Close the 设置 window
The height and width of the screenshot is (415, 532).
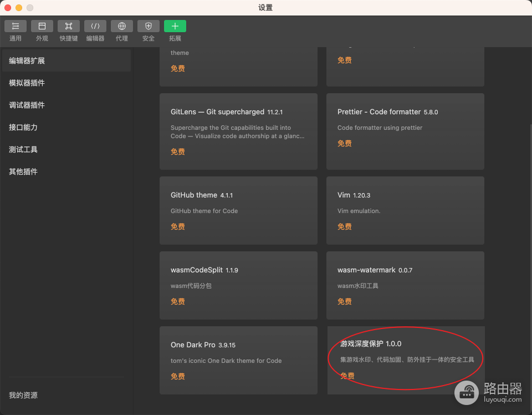pyautogui.click(x=8, y=7)
